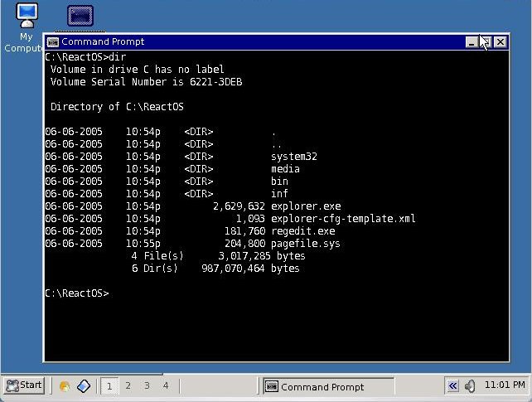
Task: Click the serial number 6221-3DEB
Action: [x=216, y=82]
